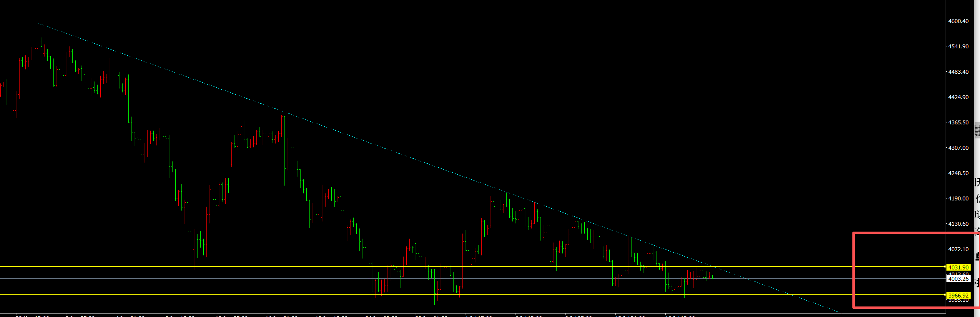Click the current price line at 4003.26
Viewport: 980px width, 317px height.
click(x=472, y=278)
